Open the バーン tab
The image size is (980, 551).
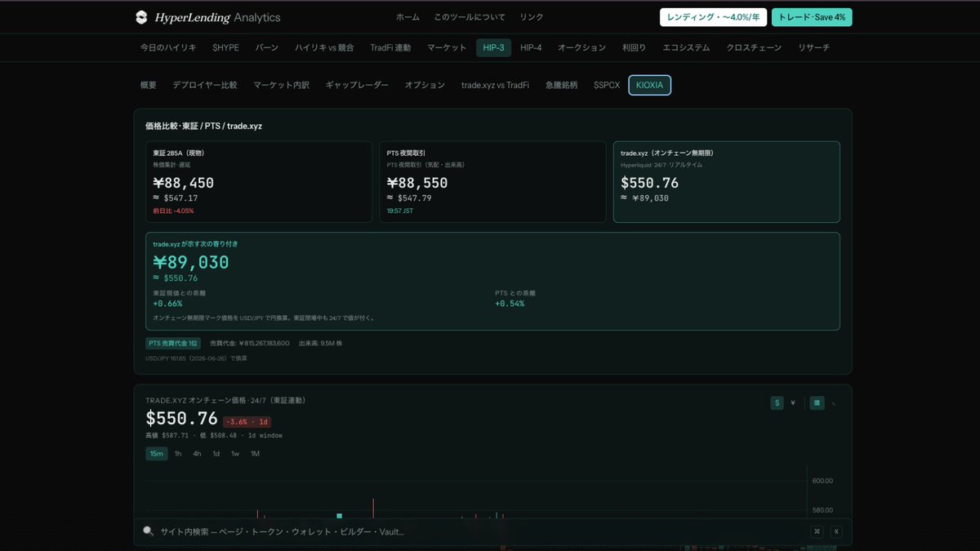click(267, 47)
